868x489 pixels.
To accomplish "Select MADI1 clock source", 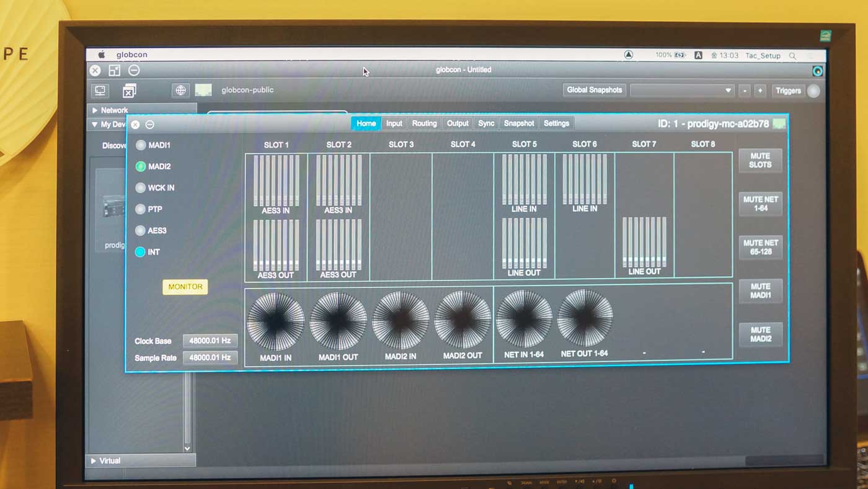I will coord(141,145).
